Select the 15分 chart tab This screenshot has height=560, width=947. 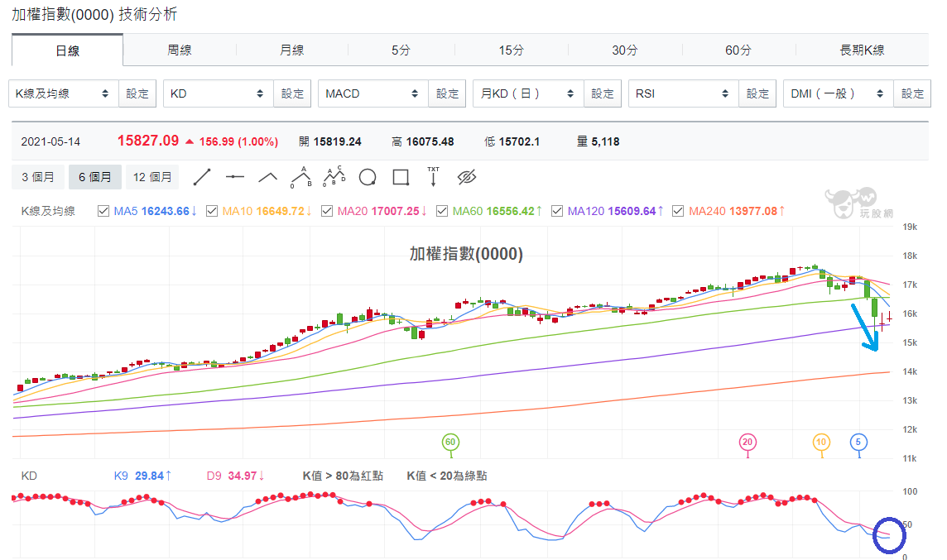tap(511, 50)
